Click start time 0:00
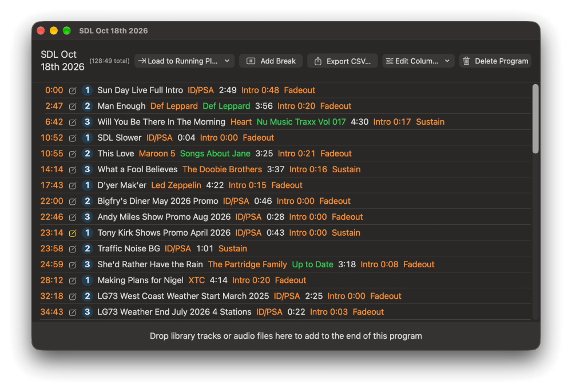The image size is (572, 392). point(54,90)
